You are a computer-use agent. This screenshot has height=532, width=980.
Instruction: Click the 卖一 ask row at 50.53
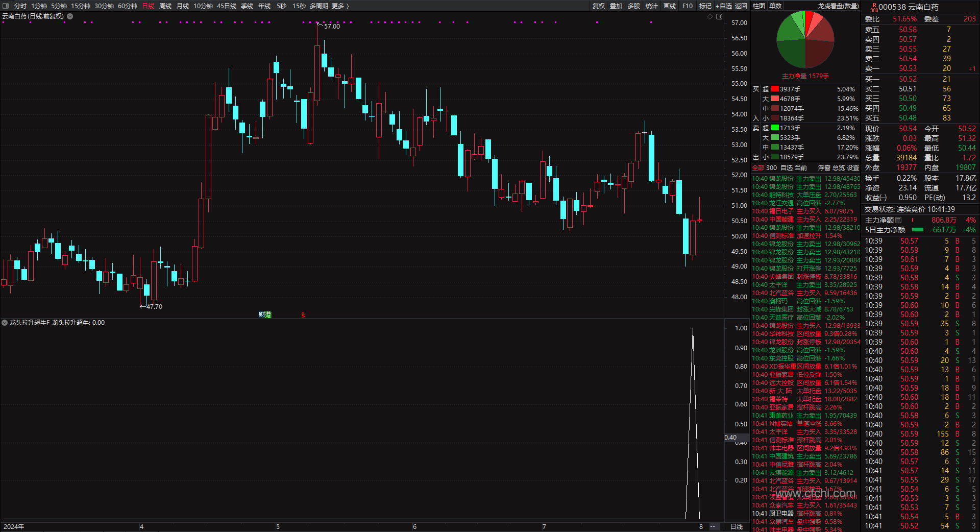coord(920,69)
